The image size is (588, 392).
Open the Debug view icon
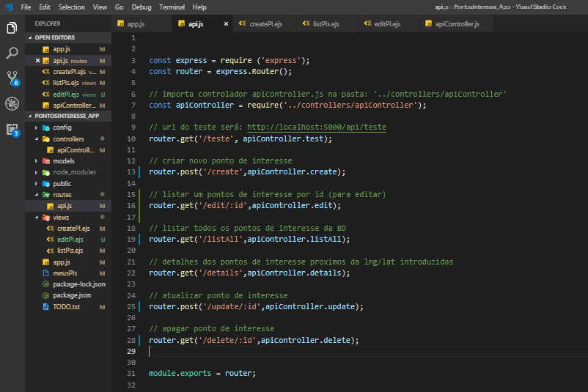coord(12,103)
